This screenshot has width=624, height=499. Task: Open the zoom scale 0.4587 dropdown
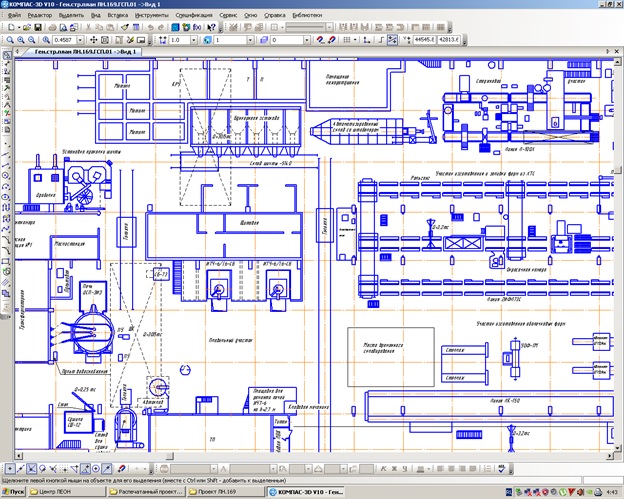[80, 40]
